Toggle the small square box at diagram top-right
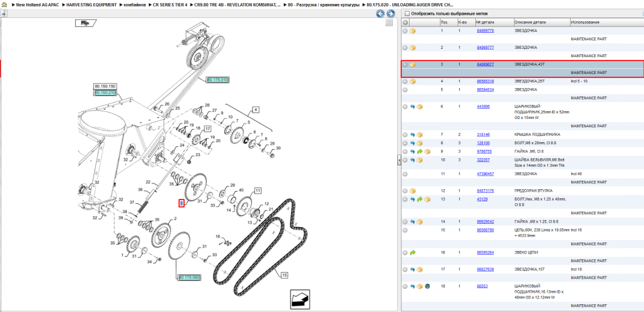Viewport: 644px width, 312px height. 389,23
